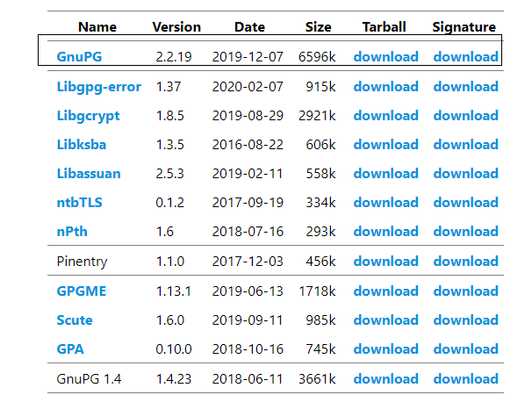This screenshot has width=532, height=395.
Task: Download the GnuPG 2.2.19 signature
Action: [465, 57]
